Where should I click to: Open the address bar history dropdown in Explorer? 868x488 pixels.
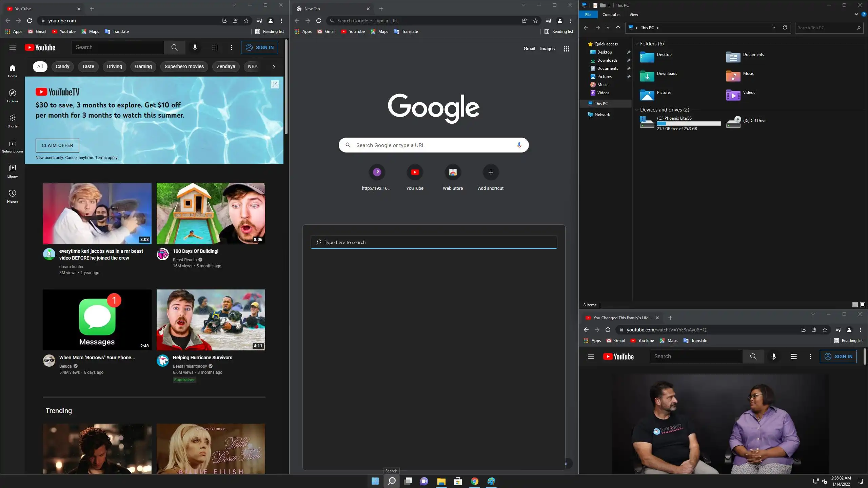pyautogui.click(x=773, y=28)
